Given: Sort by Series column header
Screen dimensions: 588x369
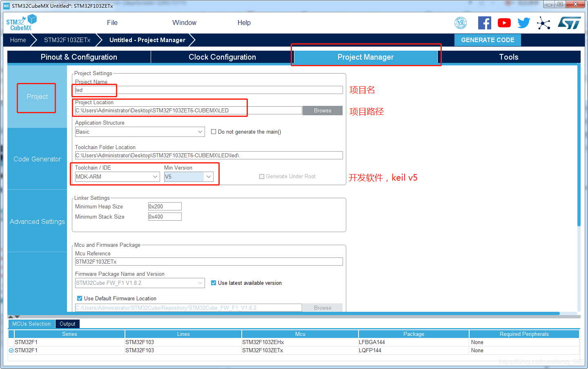Looking at the screenshot, I should click(x=69, y=334).
